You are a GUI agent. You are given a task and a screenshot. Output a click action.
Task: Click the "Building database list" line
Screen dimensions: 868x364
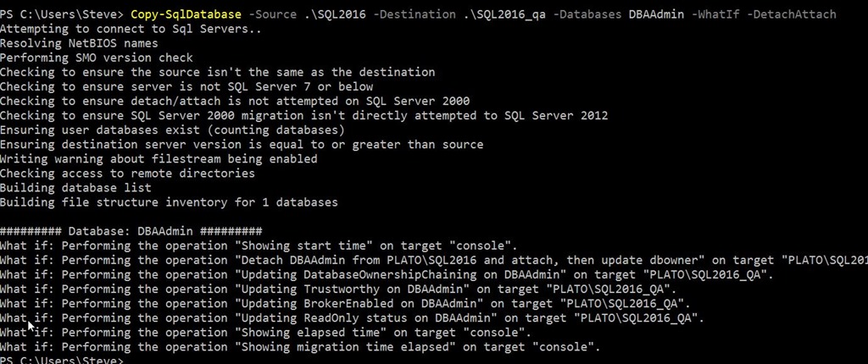(x=75, y=187)
